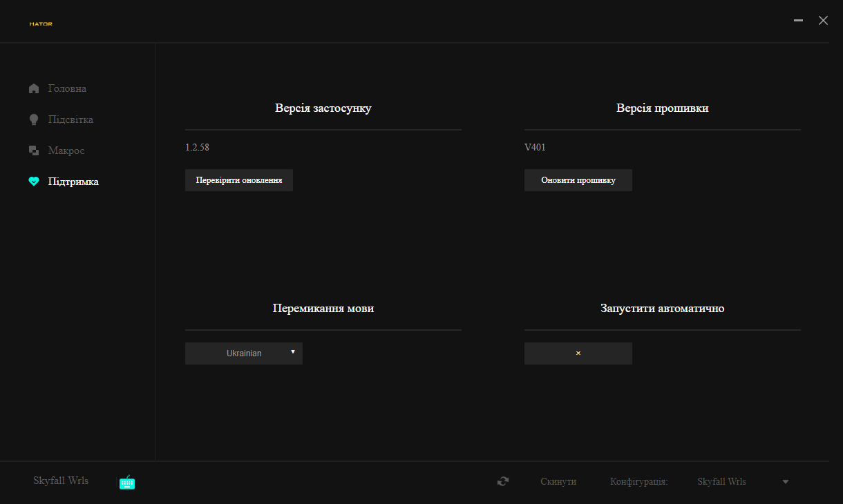Click Скинути to reset settings
Viewport: 843px width, 504px height.
point(558,482)
